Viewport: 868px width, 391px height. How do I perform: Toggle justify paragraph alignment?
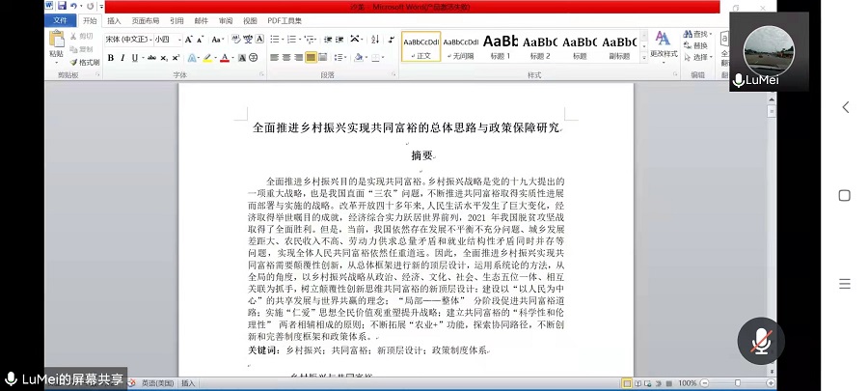pos(312,58)
